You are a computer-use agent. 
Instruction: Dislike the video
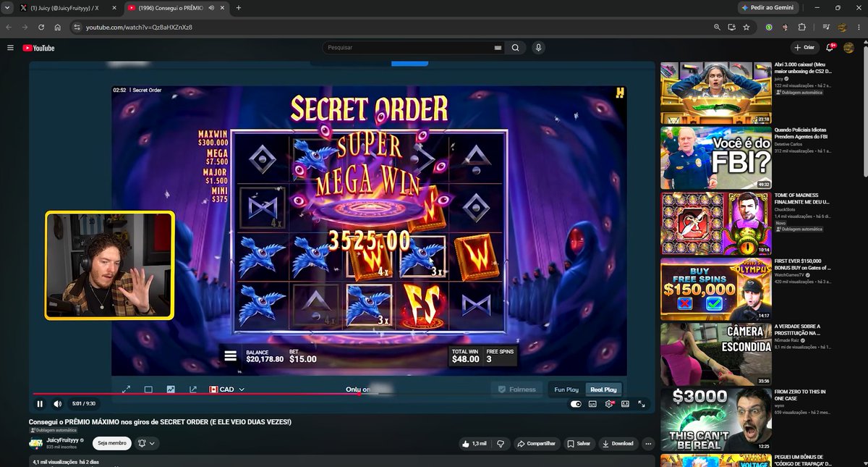coord(501,443)
